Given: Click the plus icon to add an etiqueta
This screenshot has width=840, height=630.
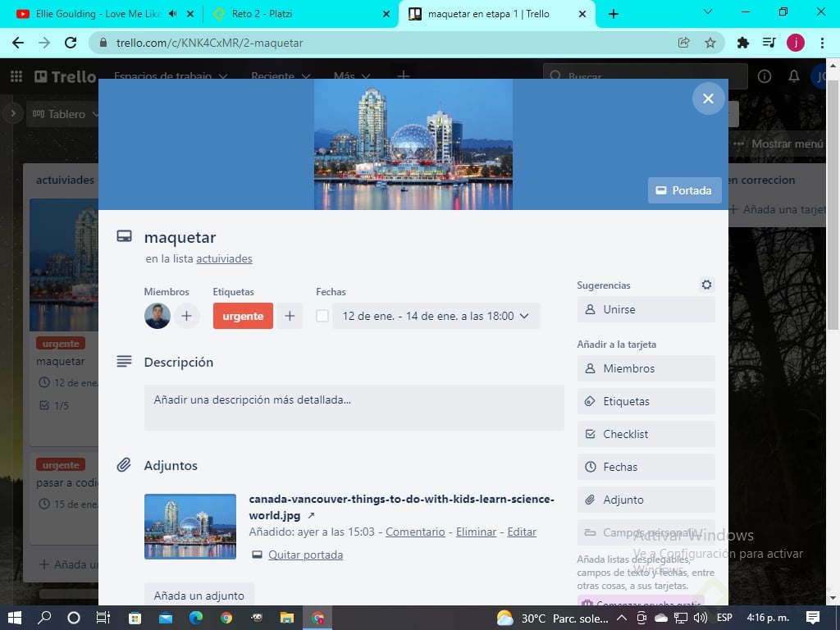Looking at the screenshot, I should pyautogui.click(x=289, y=316).
